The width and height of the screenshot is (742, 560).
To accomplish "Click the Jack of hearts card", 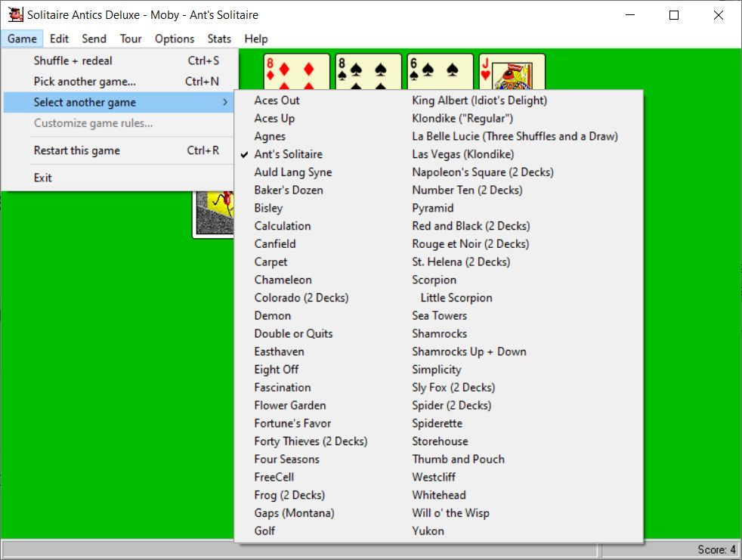I will point(512,72).
